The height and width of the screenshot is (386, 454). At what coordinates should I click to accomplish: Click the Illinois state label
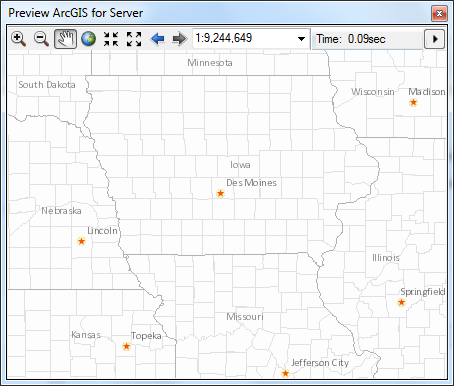tap(386, 258)
